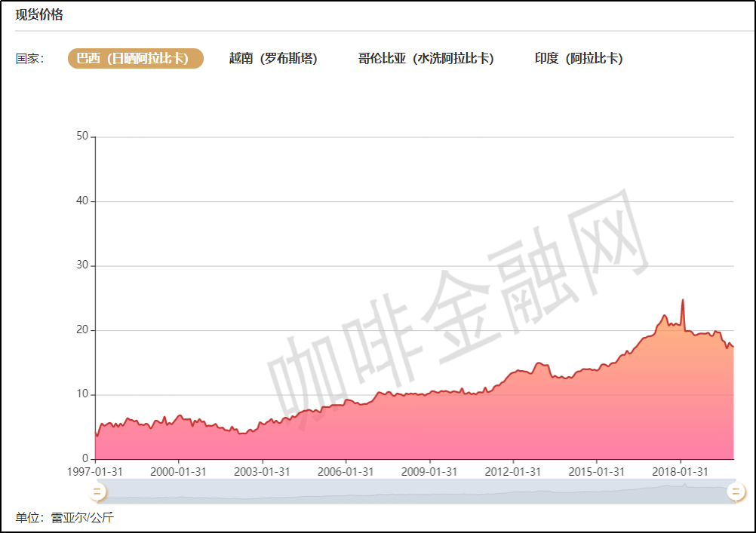This screenshot has height=533, width=756.
Task: Click the 国家 label
Action: 29,59
